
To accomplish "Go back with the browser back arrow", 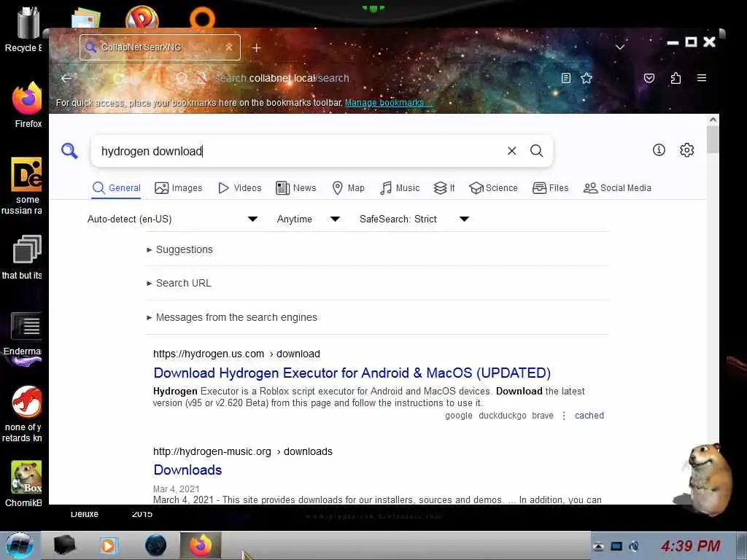I will click(x=66, y=78).
